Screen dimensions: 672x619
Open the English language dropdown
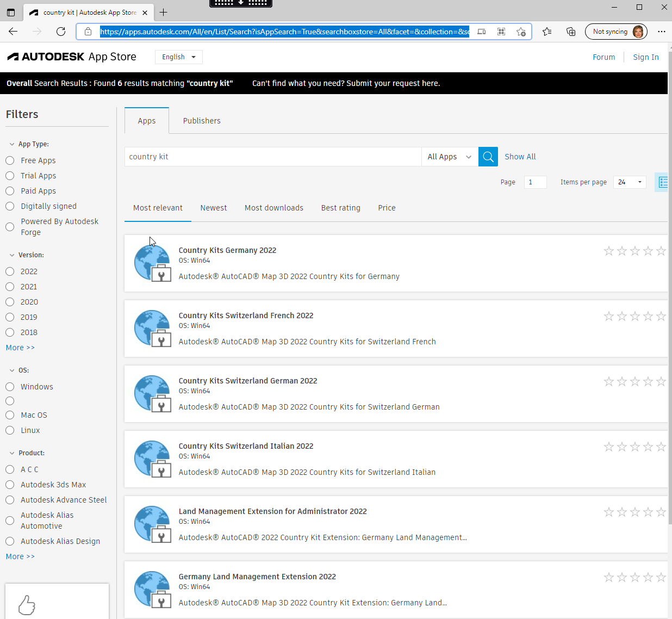(x=179, y=57)
